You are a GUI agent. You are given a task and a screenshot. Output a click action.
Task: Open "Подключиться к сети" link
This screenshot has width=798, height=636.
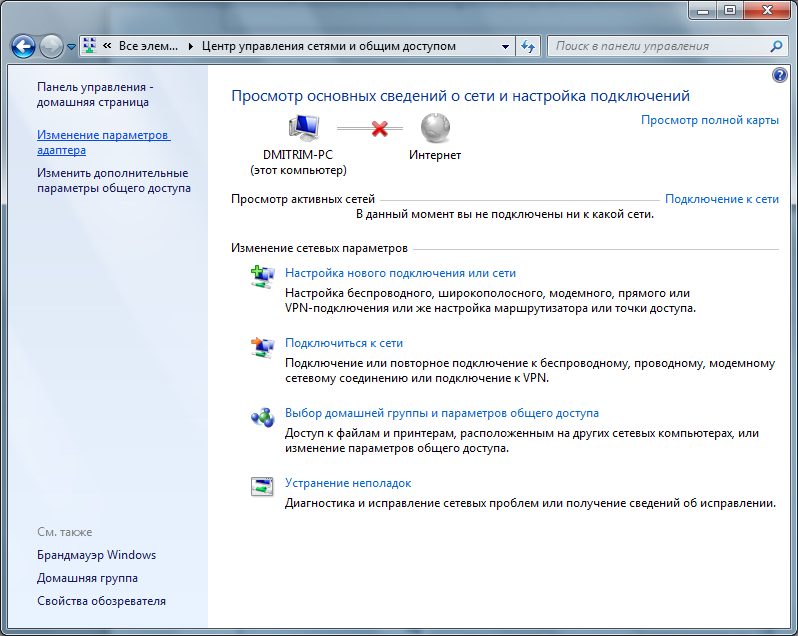tap(344, 343)
